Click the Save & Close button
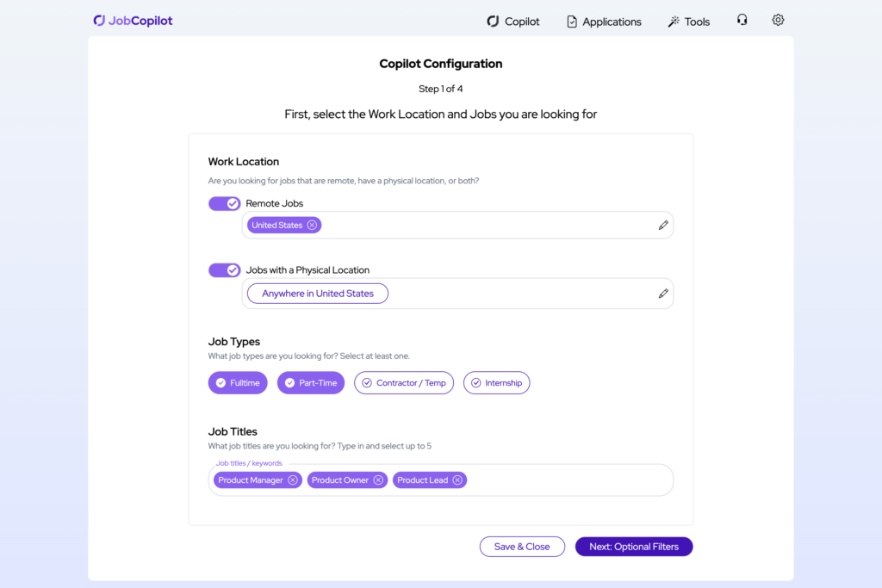 [x=522, y=546]
